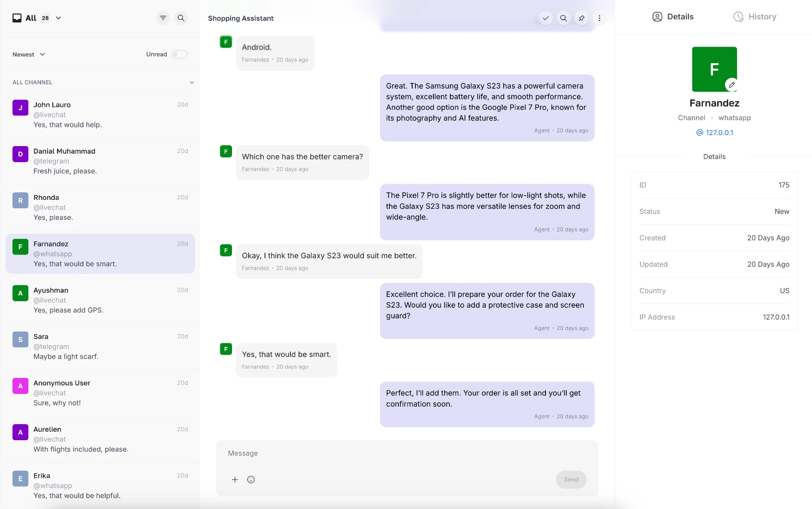This screenshot has height=509, width=812.
Task: Open the Newest sort order dropdown
Action: tap(28, 54)
